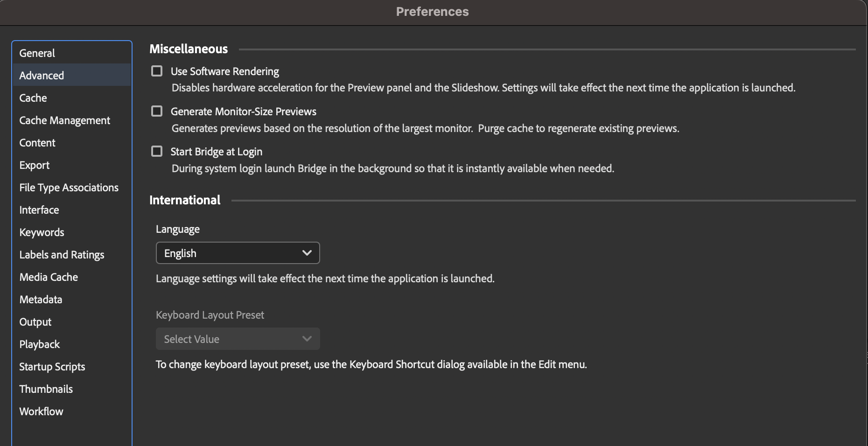
Task: Switch to Thumbnails preferences
Action: click(46, 389)
